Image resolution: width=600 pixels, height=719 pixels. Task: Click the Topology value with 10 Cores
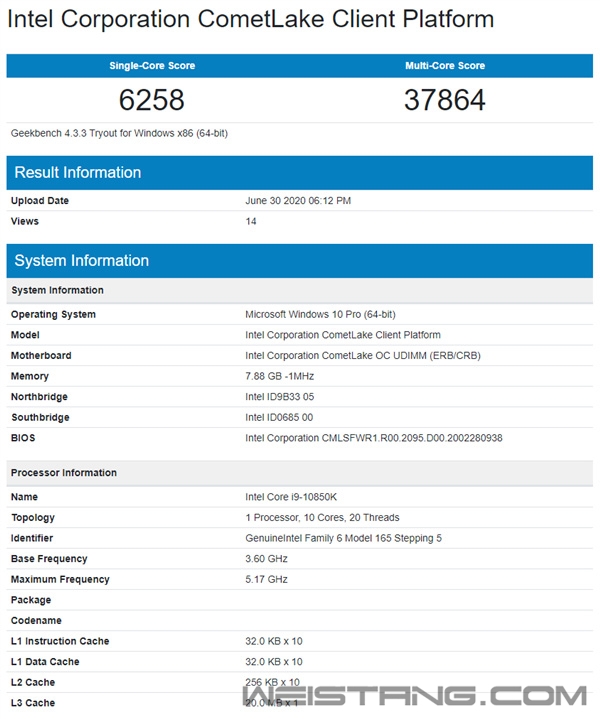pos(322,518)
